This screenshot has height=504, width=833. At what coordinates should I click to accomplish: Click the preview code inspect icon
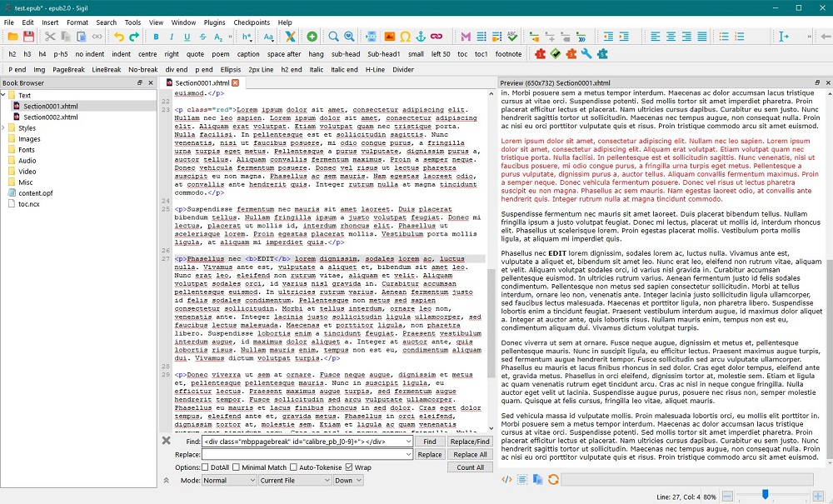tap(506, 480)
